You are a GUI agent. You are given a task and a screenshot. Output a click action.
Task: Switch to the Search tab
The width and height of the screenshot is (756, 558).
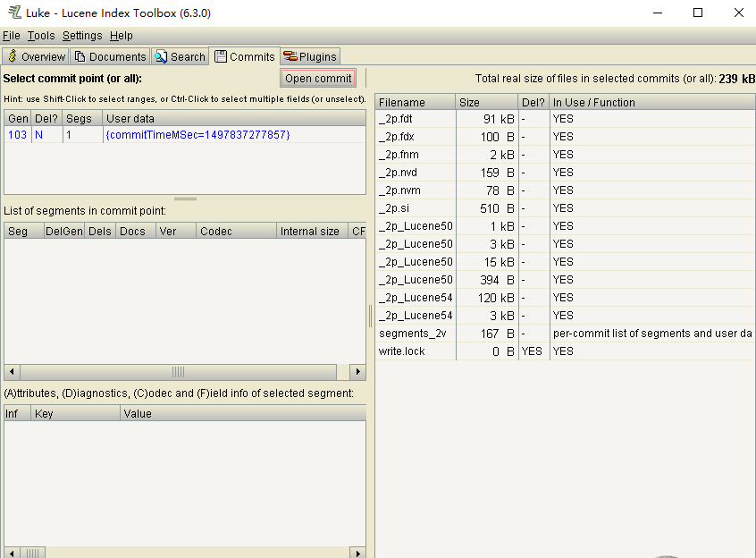point(181,56)
